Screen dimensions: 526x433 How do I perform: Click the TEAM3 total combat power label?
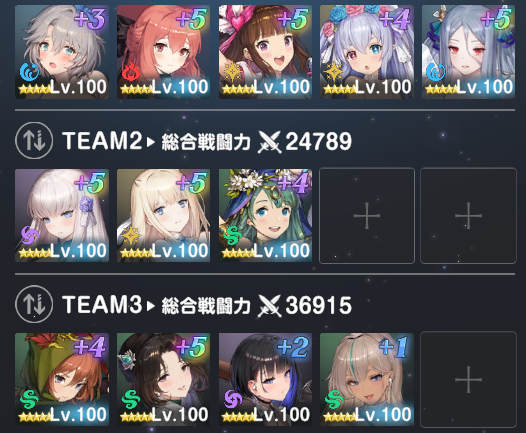pyautogui.click(x=206, y=306)
